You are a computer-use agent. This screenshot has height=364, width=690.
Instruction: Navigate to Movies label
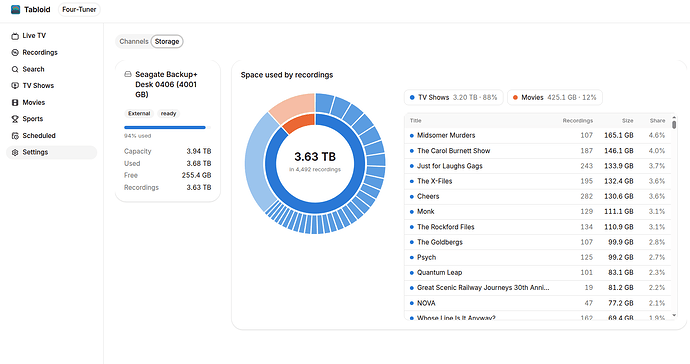tap(34, 102)
